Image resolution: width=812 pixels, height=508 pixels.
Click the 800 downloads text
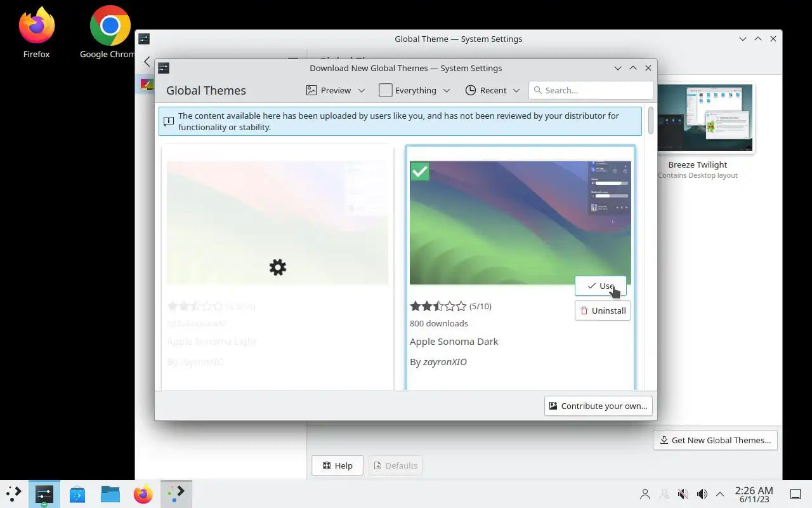pyautogui.click(x=439, y=323)
